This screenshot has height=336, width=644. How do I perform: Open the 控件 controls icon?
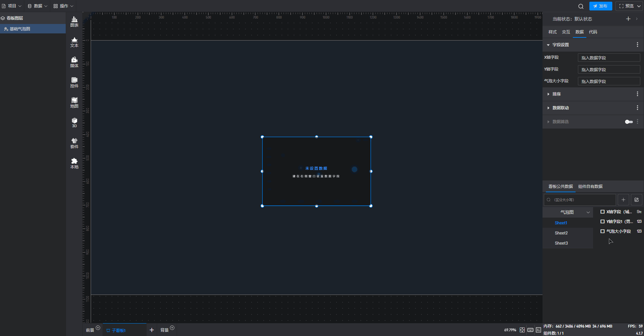74,82
